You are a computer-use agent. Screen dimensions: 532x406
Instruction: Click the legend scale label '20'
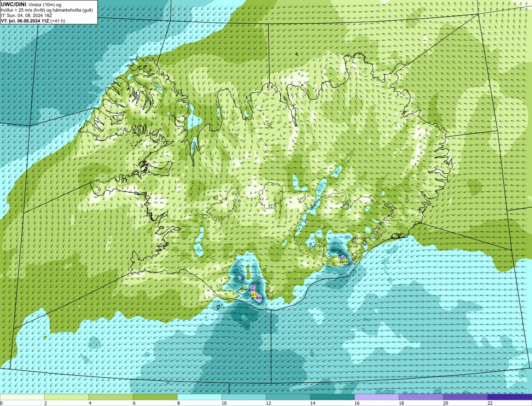[446, 403]
